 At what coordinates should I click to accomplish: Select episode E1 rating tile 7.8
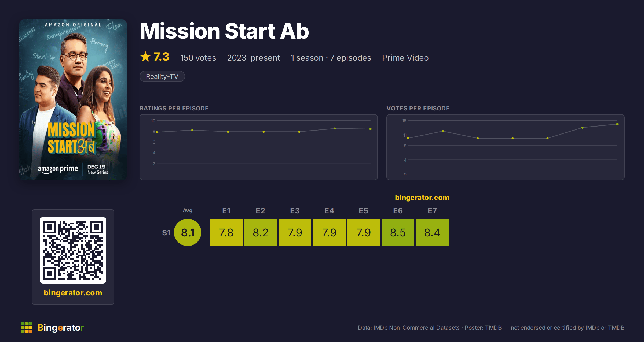pyautogui.click(x=226, y=232)
